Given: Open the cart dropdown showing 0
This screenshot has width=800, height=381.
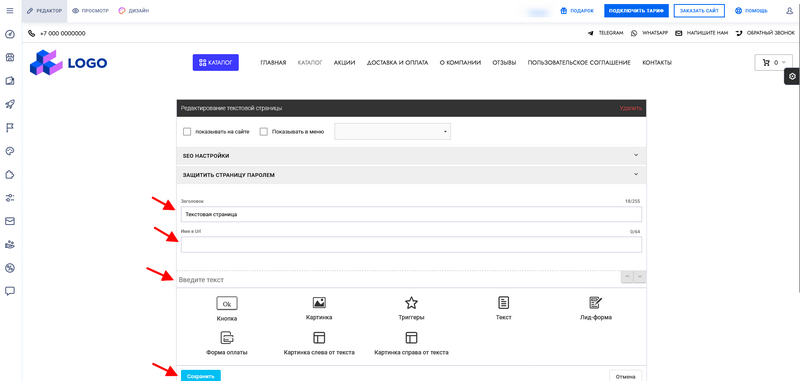Looking at the screenshot, I should click(773, 62).
